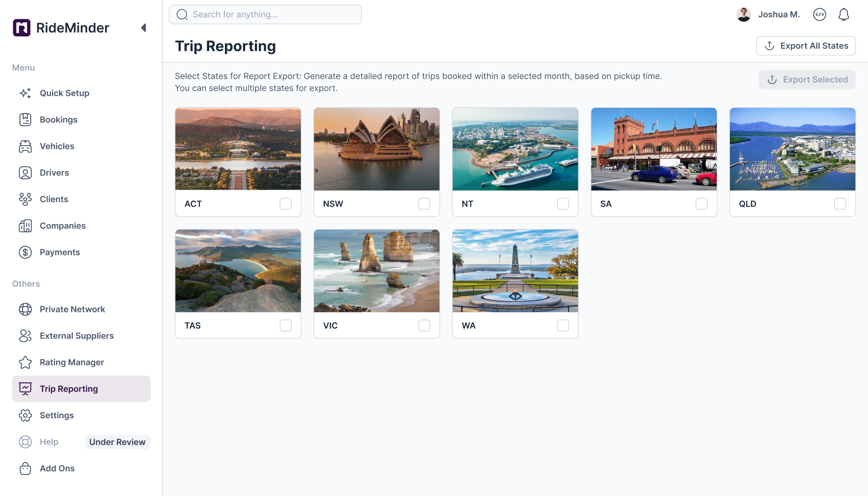Click the QLD marina thumbnail

point(792,149)
